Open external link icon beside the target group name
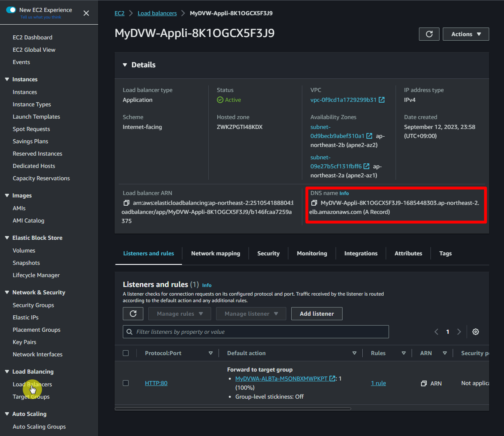The height and width of the screenshot is (436, 504). coord(333,379)
